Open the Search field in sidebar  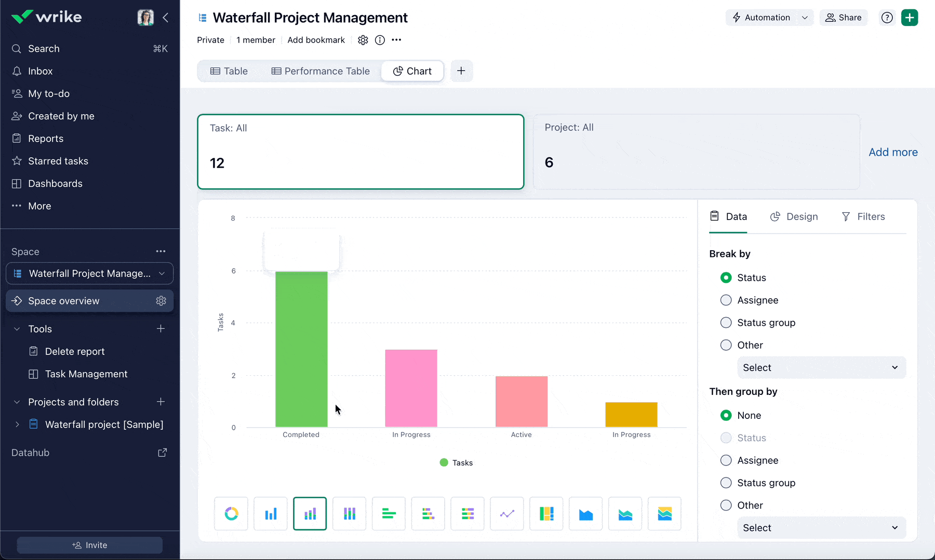(x=90, y=49)
